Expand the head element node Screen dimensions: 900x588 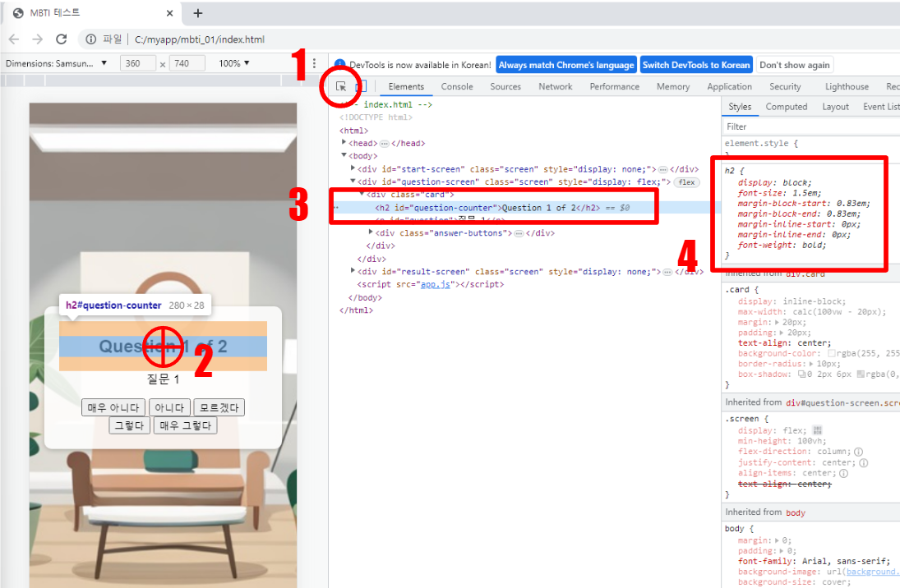click(x=344, y=143)
